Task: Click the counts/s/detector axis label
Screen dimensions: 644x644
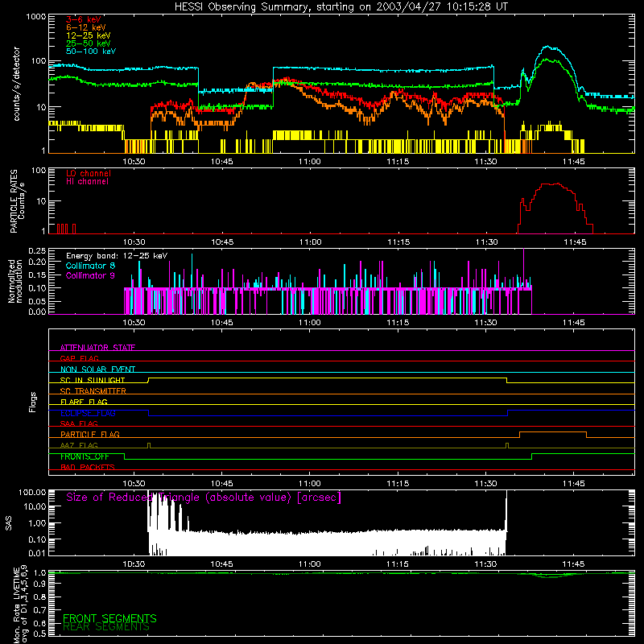Action: 17,84
